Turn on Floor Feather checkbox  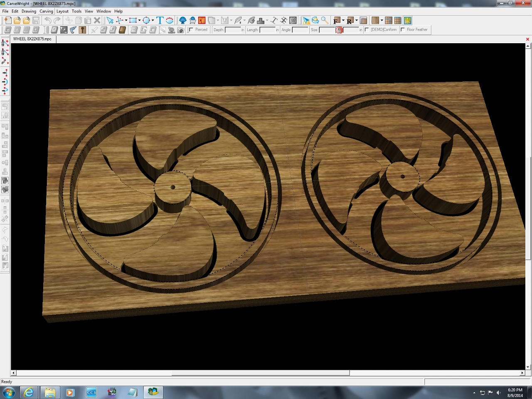click(x=403, y=30)
